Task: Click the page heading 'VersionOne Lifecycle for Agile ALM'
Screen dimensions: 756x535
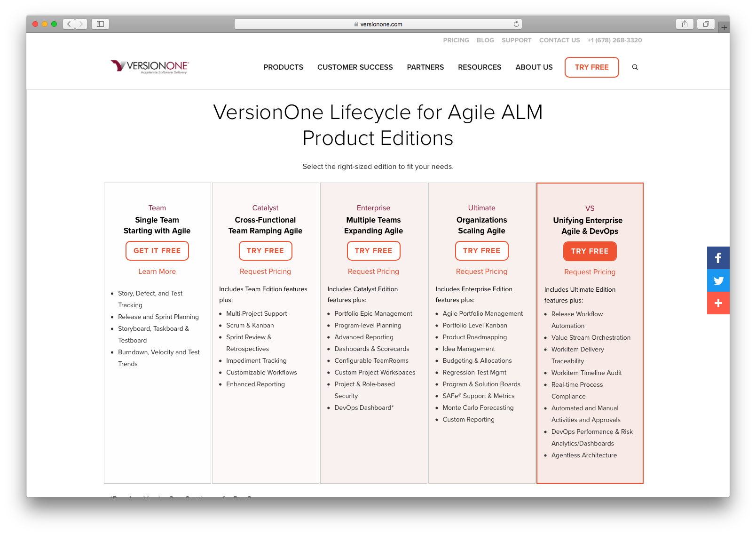Action: point(378,112)
